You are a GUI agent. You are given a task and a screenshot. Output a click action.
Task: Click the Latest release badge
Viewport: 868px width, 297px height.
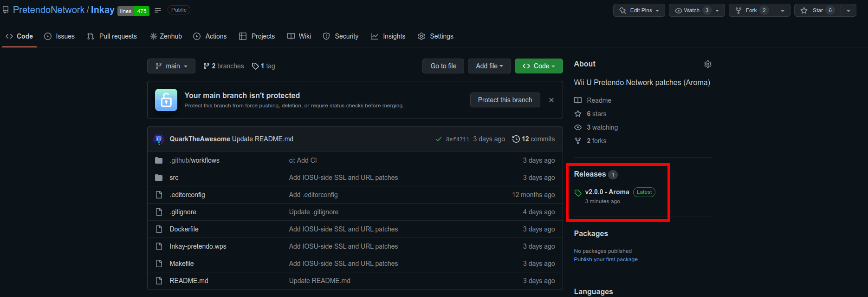pos(644,192)
